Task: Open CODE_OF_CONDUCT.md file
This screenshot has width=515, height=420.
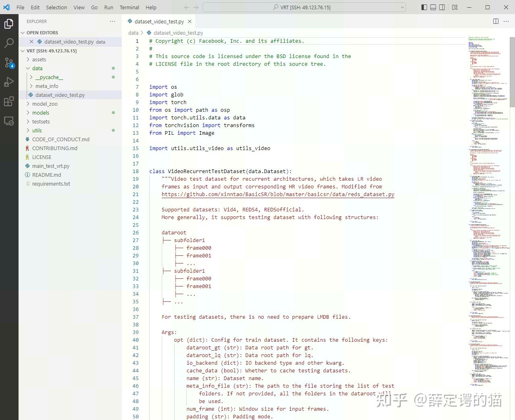Action: tap(61, 140)
